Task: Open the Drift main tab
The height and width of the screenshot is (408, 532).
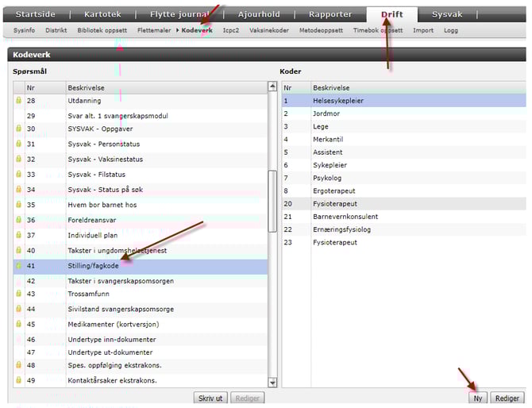Action: tap(391, 14)
